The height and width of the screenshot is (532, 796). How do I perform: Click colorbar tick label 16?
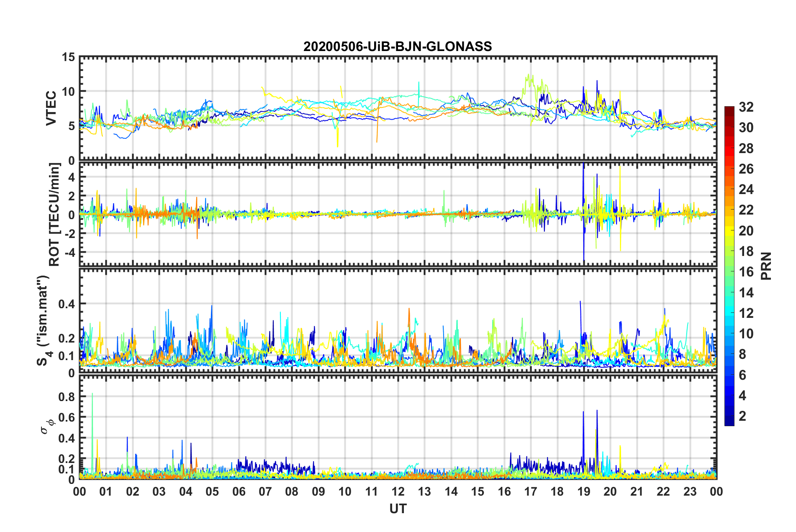pyautogui.click(x=746, y=272)
